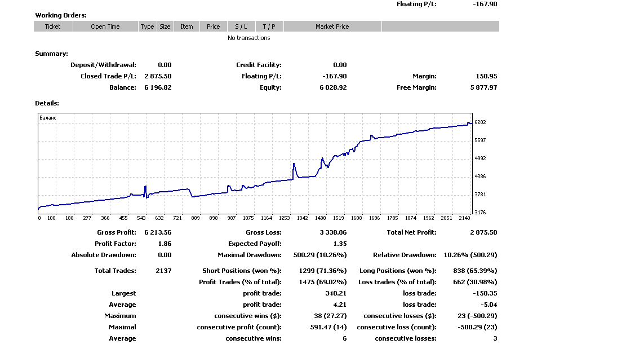Click the Closed Trade P/L value 2 875.50

[x=158, y=76]
